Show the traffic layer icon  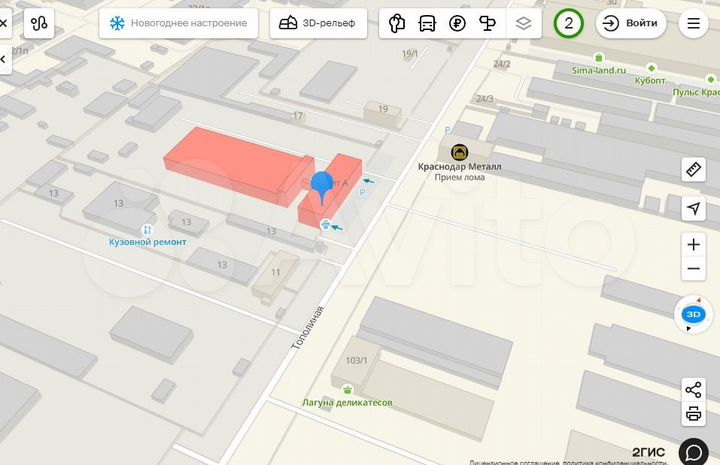(x=397, y=23)
